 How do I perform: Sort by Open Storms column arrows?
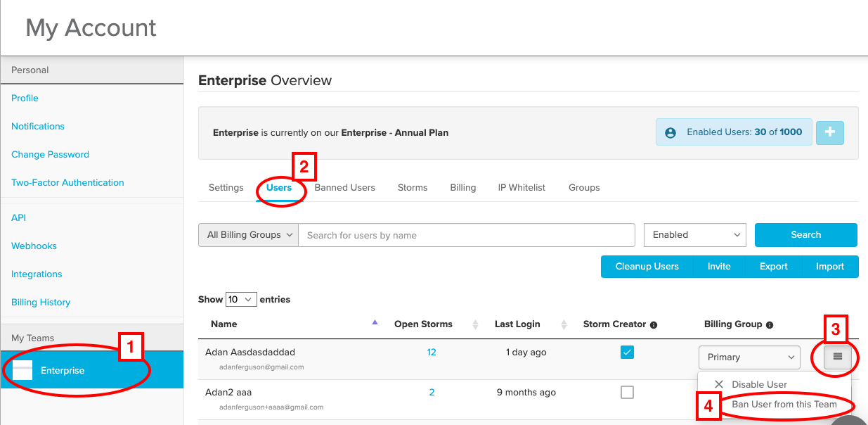[x=475, y=324]
